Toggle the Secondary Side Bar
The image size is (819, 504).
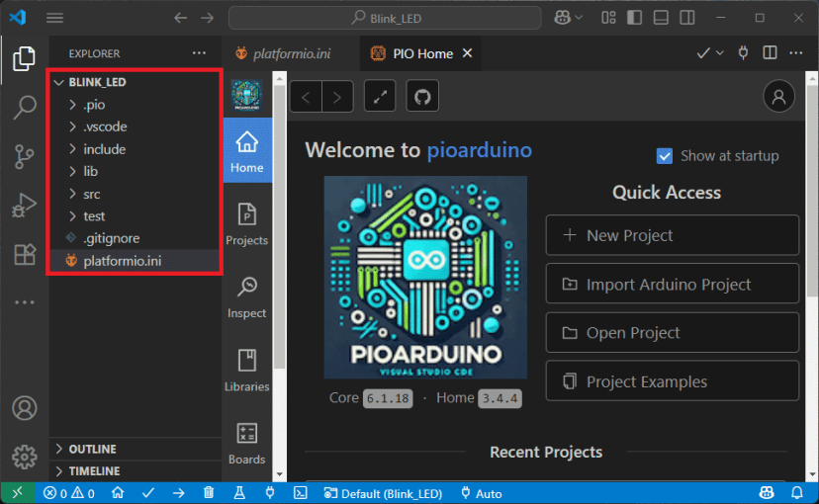[687, 18]
